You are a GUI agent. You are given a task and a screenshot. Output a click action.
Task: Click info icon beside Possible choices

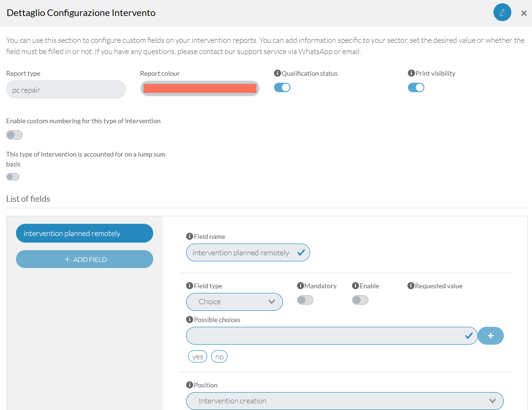point(190,319)
